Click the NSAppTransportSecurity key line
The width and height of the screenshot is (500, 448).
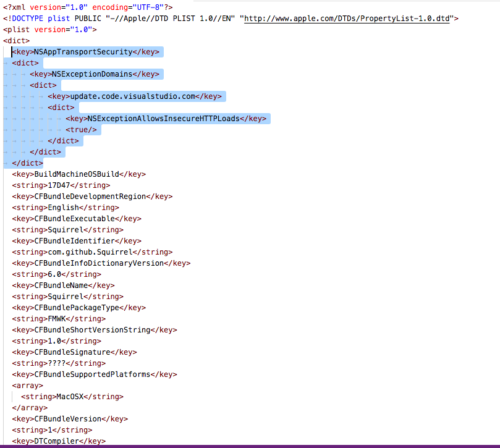click(85, 52)
